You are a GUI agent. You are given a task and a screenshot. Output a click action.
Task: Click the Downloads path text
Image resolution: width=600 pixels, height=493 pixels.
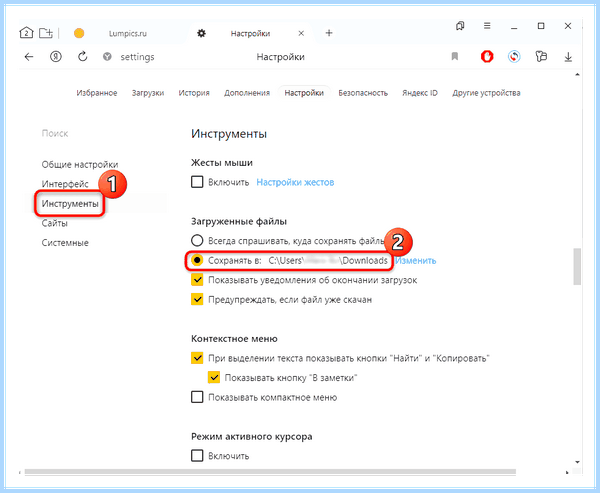(328, 261)
